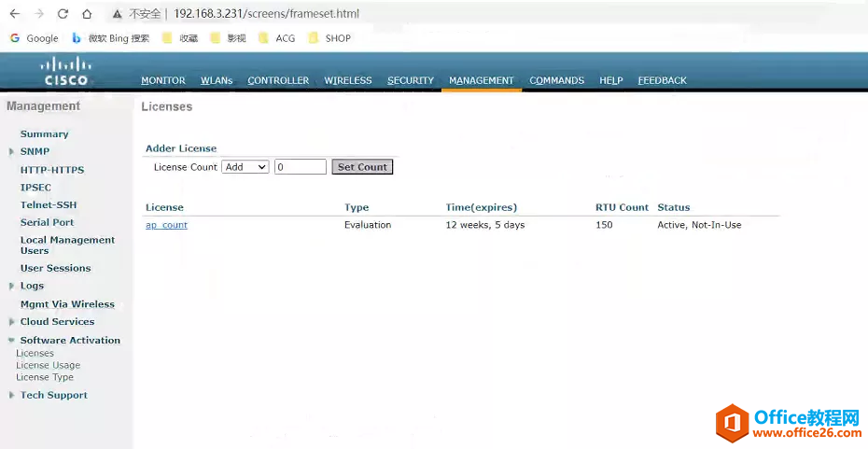Expand the Cloud Services arrow

tap(11, 322)
